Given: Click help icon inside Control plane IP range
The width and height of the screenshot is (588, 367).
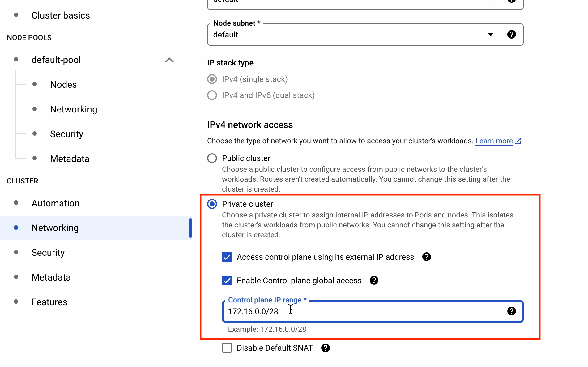Looking at the screenshot, I should point(511,311).
